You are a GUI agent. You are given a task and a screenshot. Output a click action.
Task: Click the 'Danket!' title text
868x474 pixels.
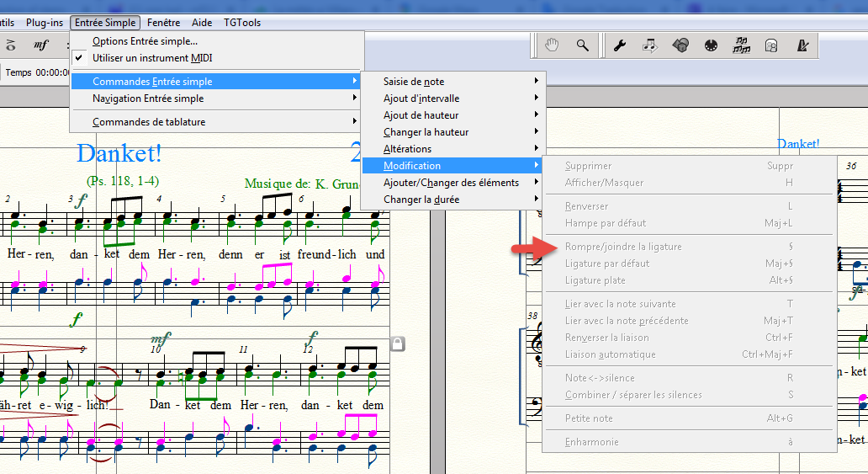119,153
